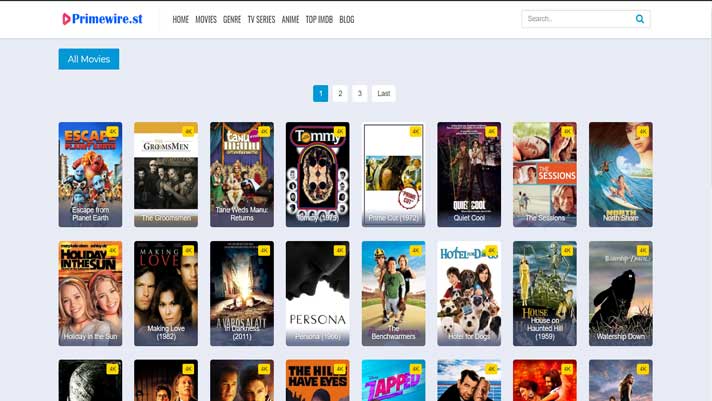The height and width of the screenshot is (401, 712).
Task: Click the 4K badge on Escape from Planet Earth
Action: tap(112, 132)
